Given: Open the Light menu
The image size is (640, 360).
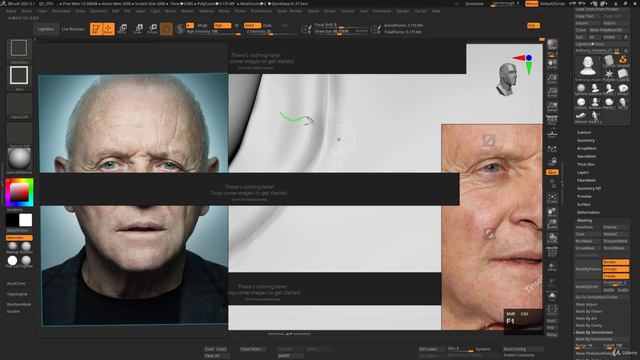Looking at the screenshot, I should click(x=155, y=11).
